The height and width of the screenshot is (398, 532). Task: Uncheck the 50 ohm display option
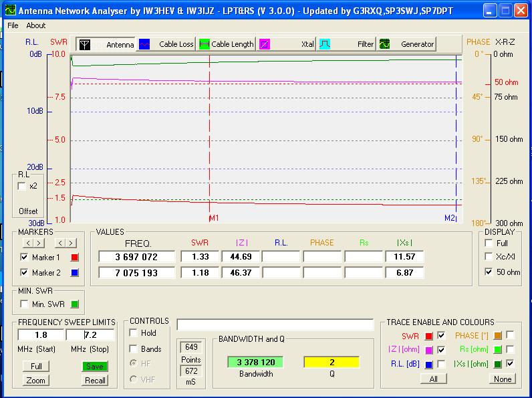pyautogui.click(x=489, y=272)
